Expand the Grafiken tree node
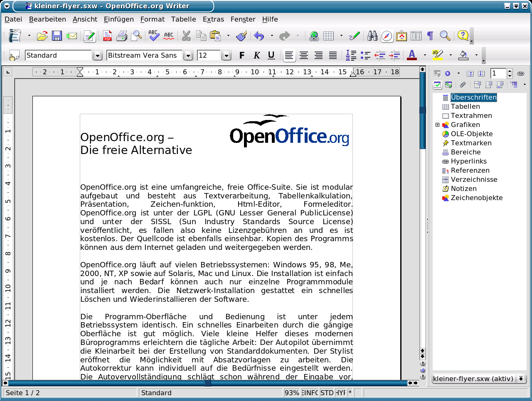The height and width of the screenshot is (401, 532). click(x=437, y=125)
